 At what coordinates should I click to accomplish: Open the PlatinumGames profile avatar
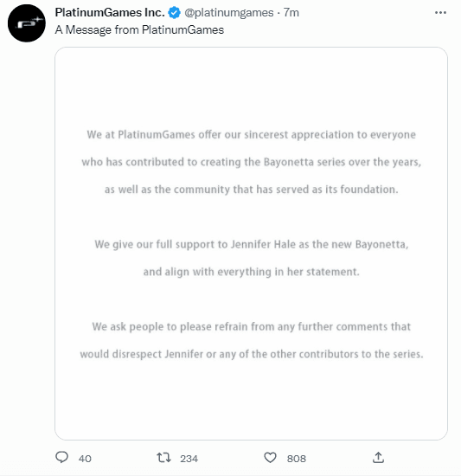[27, 23]
